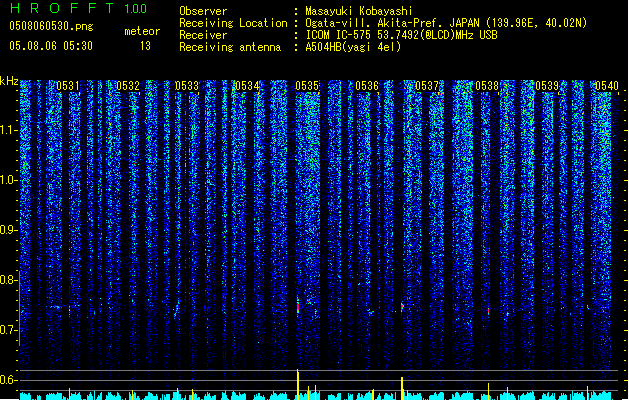The width and height of the screenshot is (629, 400).
Task: Click the meteor count label
Action: (x=142, y=31)
